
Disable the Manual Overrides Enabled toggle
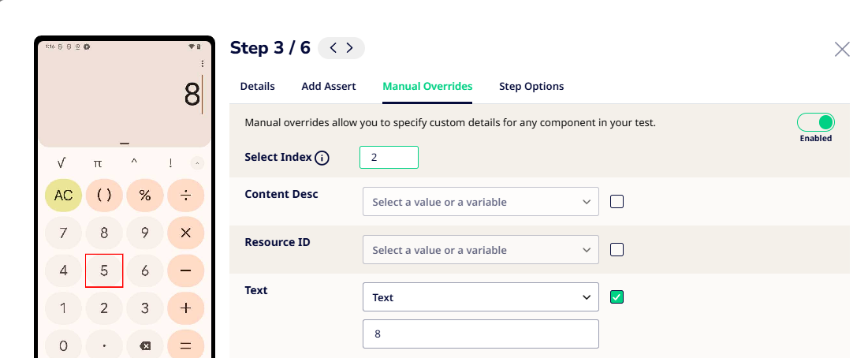(x=815, y=122)
